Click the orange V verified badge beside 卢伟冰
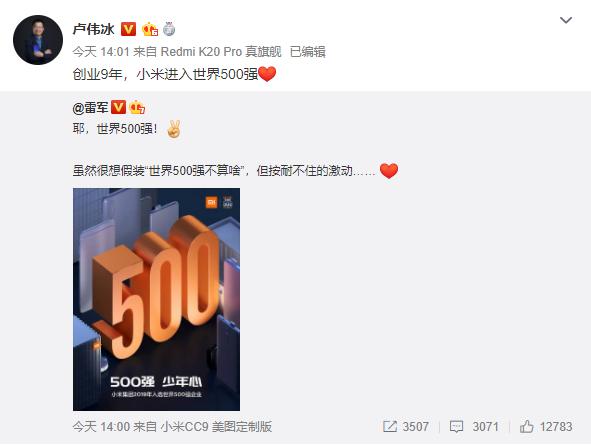The height and width of the screenshot is (445, 591). (128, 29)
